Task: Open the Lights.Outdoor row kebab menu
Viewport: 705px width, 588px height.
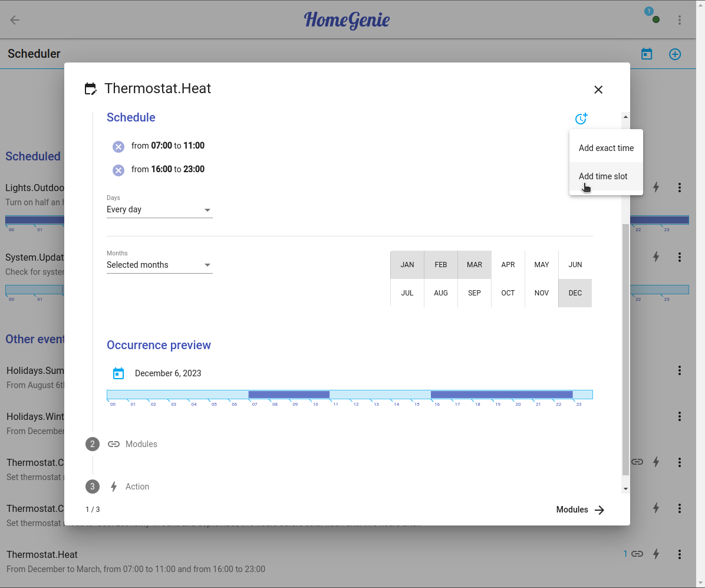Action: [680, 188]
